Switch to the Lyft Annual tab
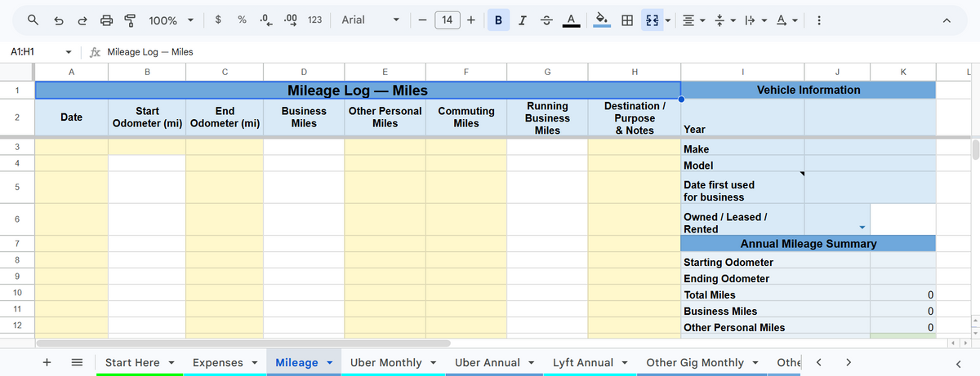The width and height of the screenshot is (980, 376). 583,362
